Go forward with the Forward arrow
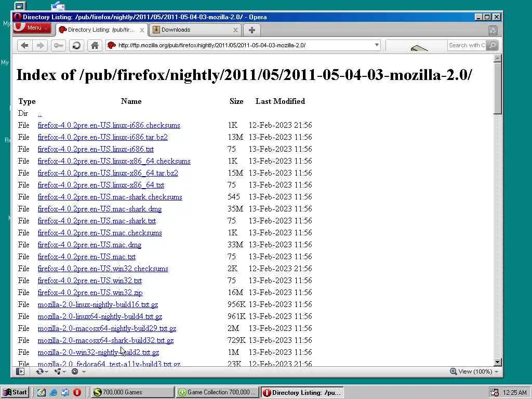Viewport: 532px width, 399px height. pos(41,45)
